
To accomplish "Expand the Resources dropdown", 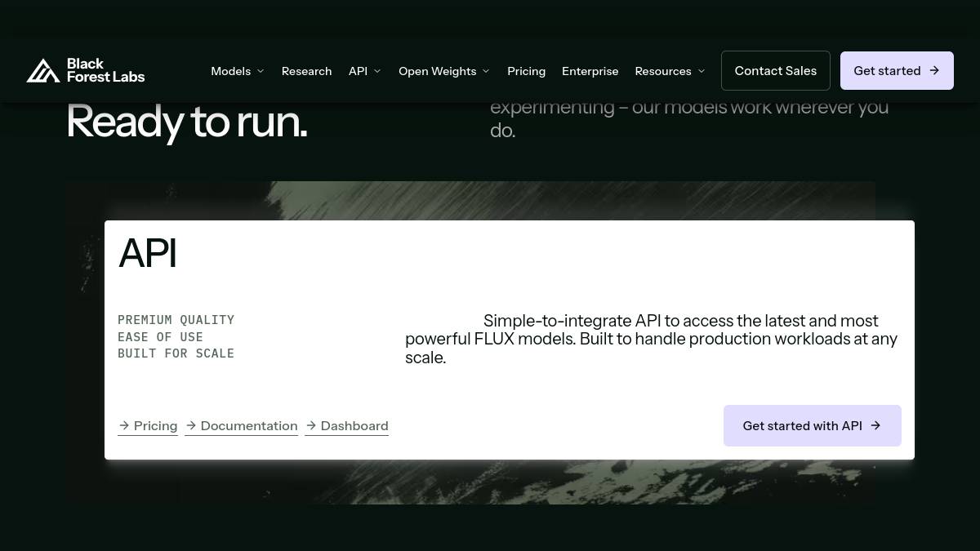I will tap(670, 71).
